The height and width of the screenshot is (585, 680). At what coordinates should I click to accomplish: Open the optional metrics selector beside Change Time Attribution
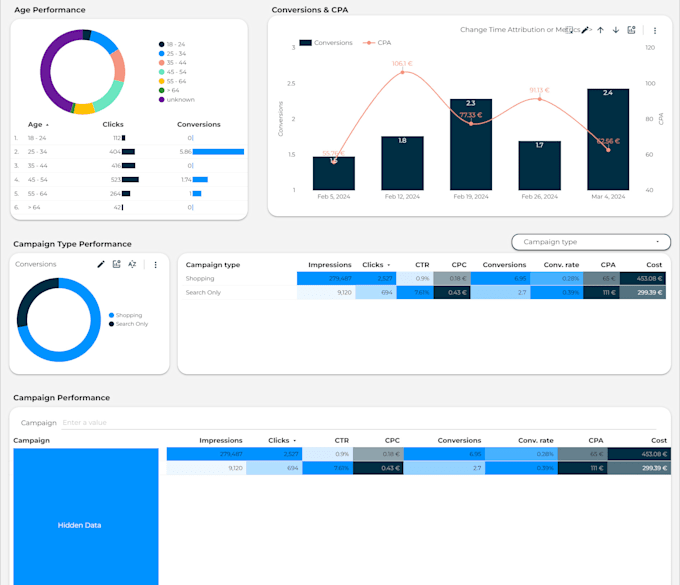569,30
